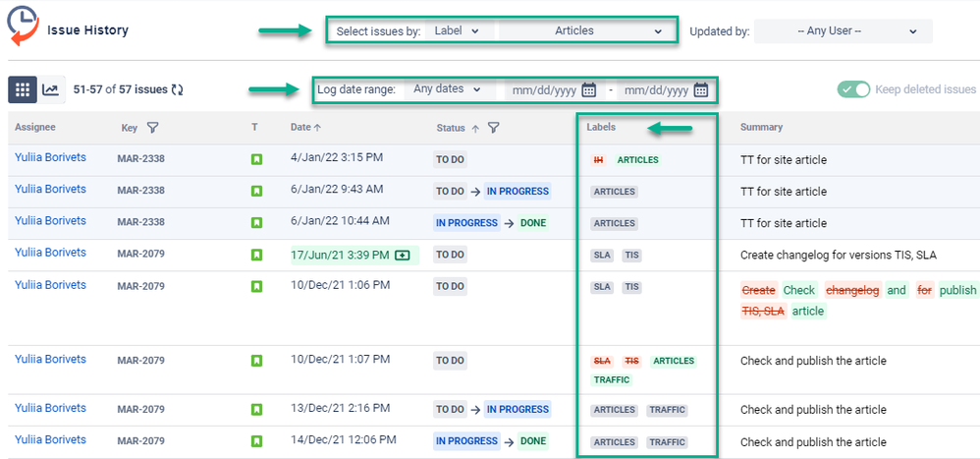
Task: Click TO DO status in 4/Jan/22 row
Action: 450,159
